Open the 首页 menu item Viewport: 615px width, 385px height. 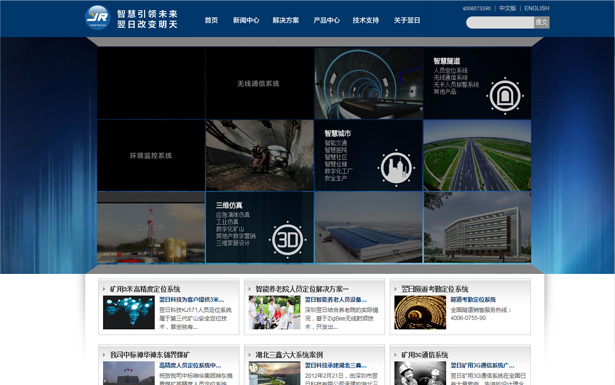point(211,20)
